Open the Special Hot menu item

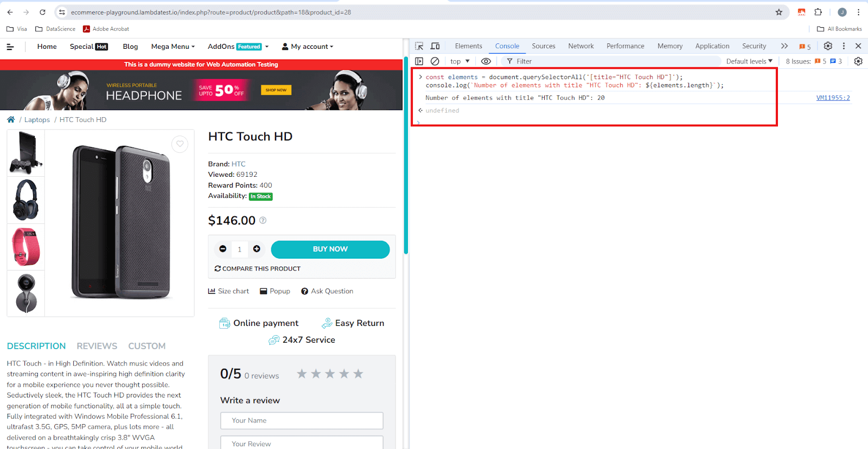89,47
